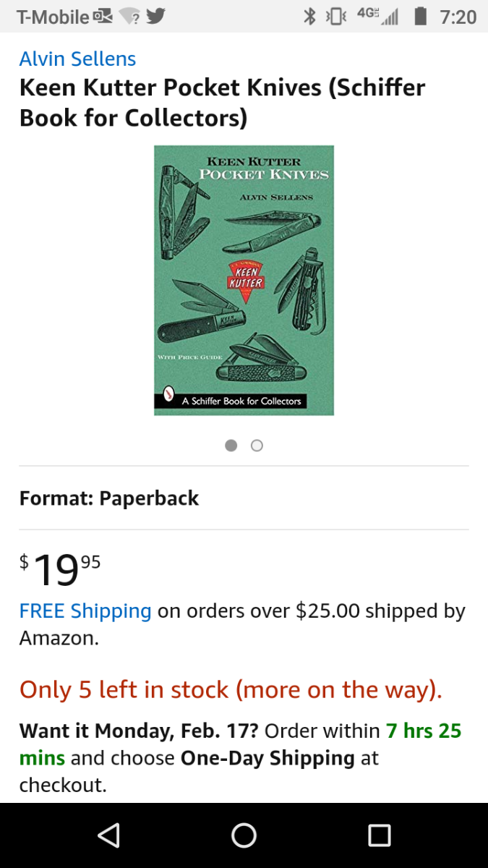The height and width of the screenshot is (868, 488).
Task: Open recent apps with square icon
Action: click(x=379, y=835)
